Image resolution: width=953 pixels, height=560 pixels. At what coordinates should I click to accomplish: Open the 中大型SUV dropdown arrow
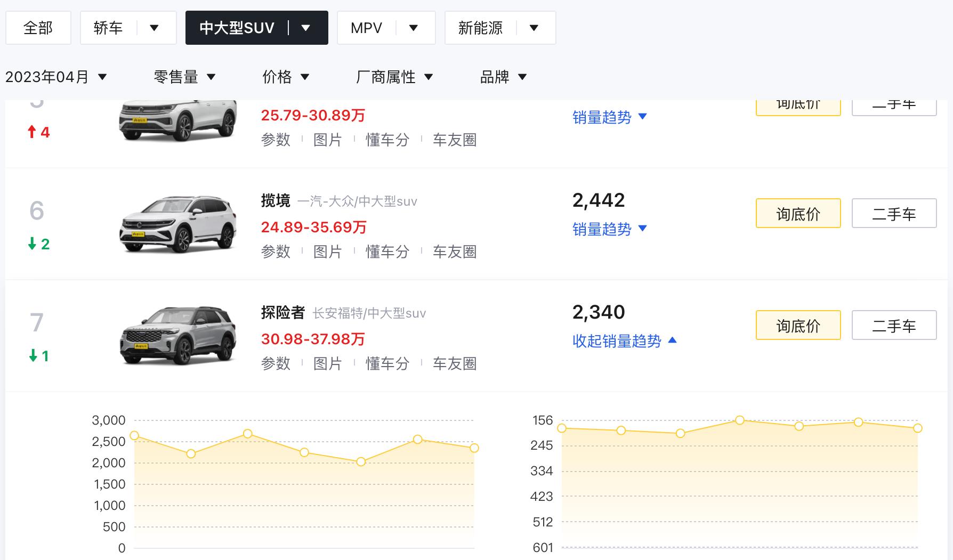tap(306, 28)
